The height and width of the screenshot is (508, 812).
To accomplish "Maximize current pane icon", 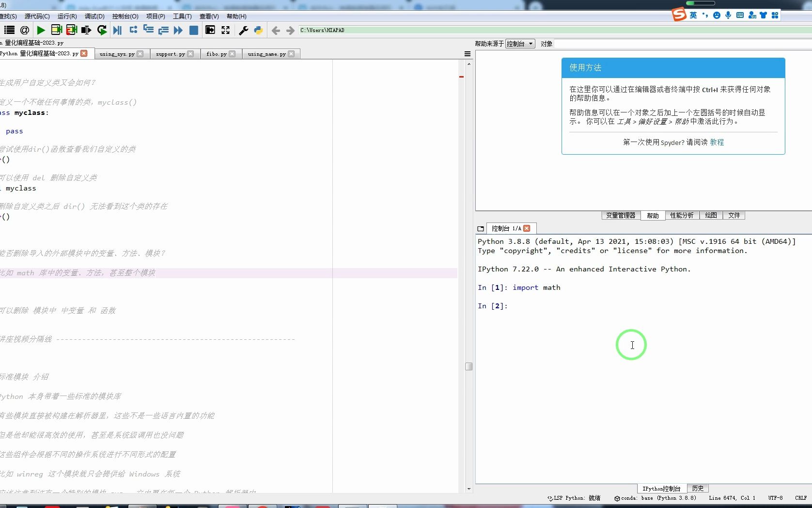I will tap(210, 30).
